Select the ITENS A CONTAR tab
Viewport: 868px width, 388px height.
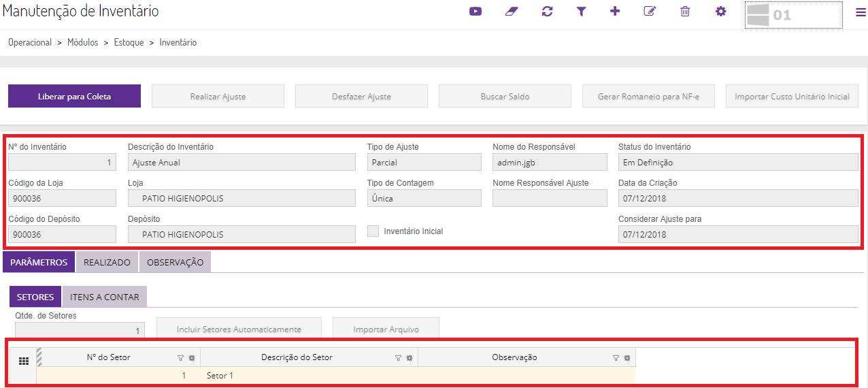pos(105,297)
